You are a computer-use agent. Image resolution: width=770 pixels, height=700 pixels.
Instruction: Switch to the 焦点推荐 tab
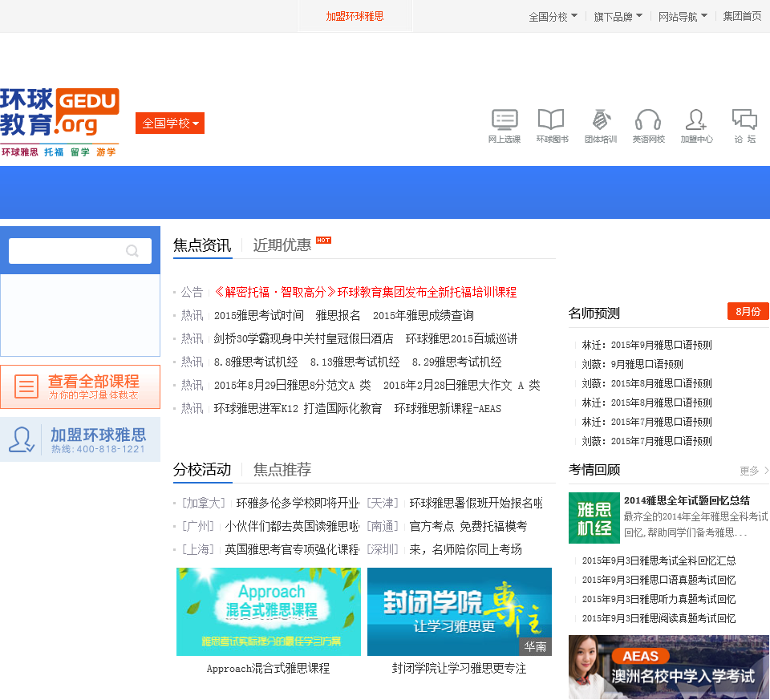(x=282, y=470)
